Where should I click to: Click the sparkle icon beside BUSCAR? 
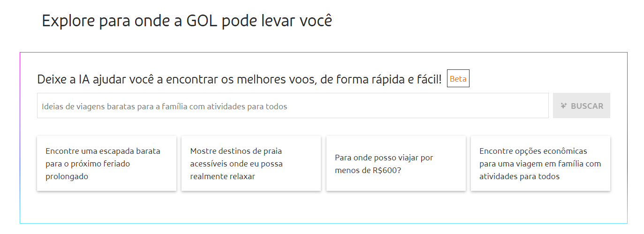point(564,106)
